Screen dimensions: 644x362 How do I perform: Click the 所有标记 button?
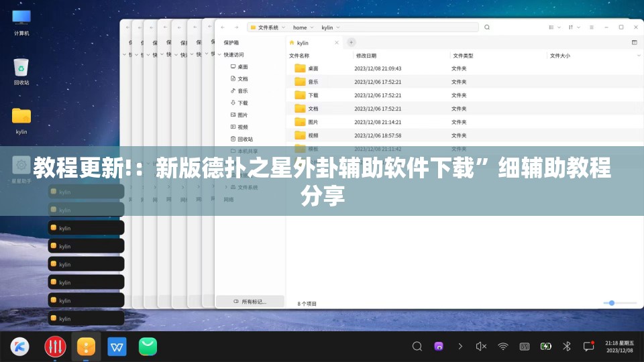click(250, 302)
